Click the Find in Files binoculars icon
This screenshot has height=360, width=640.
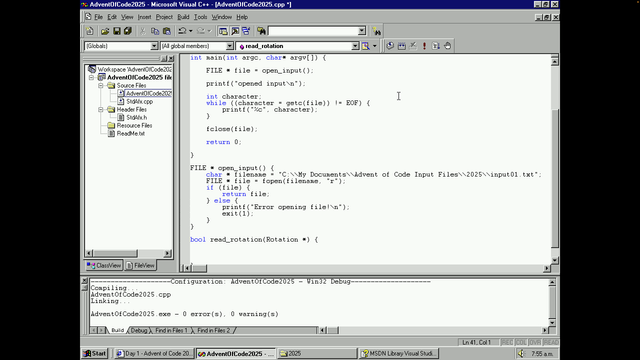(x=261, y=31)
